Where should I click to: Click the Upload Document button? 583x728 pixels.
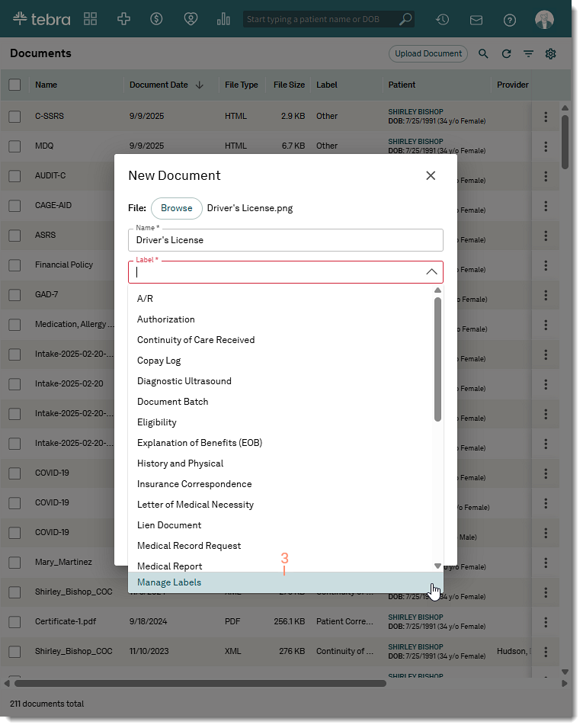pyautogui.click(x=428, y=54)
